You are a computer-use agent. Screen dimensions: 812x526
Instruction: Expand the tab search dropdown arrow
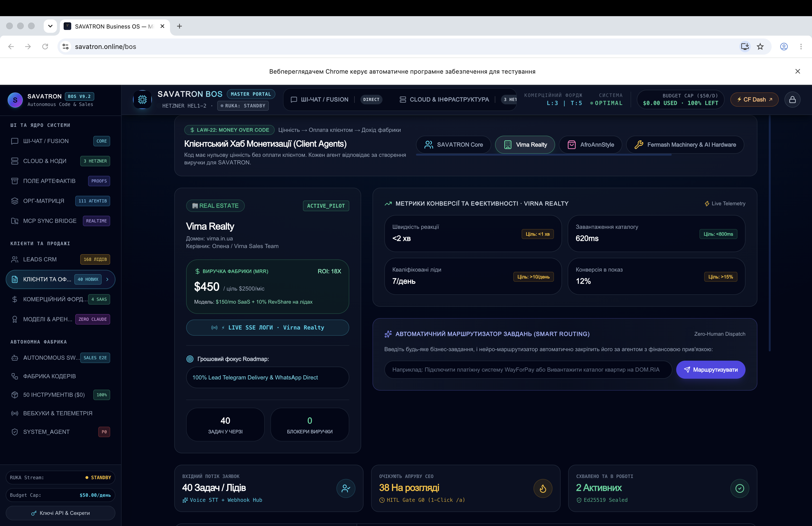(x=50, y=26)
